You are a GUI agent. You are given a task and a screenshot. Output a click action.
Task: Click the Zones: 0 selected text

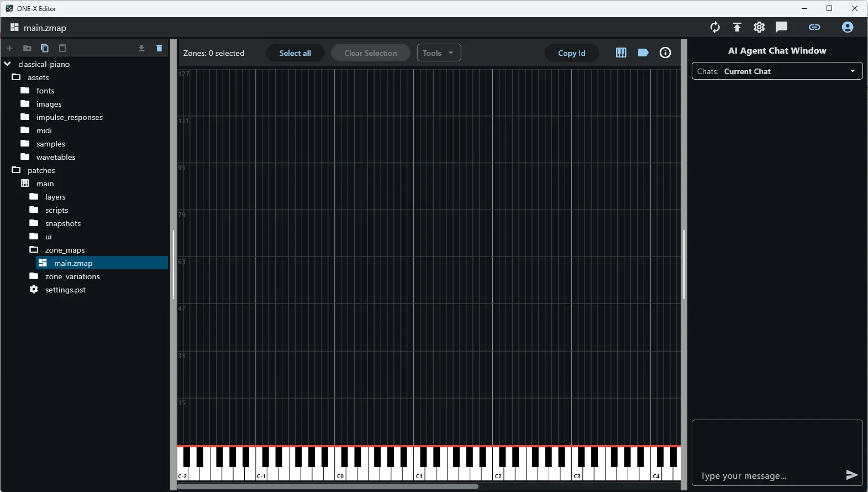214,53
